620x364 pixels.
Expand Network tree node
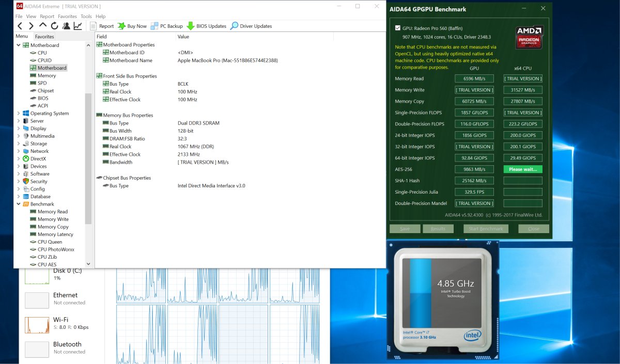click(19, 151)
